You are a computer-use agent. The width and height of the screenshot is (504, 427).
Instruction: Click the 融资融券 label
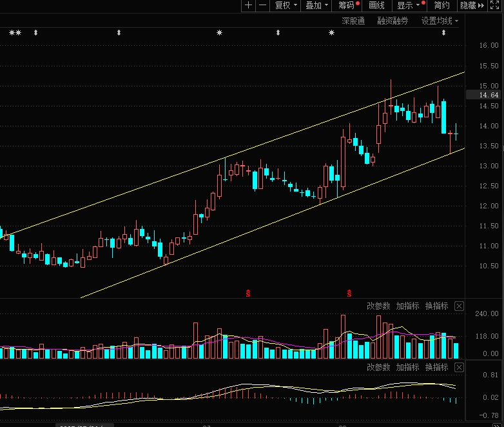click(x=393, y=21)
